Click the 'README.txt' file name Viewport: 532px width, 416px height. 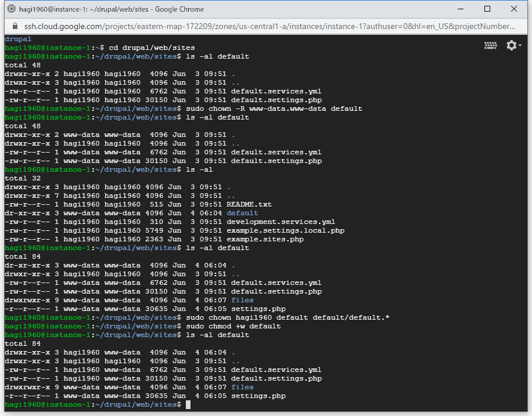coord(249,204)
